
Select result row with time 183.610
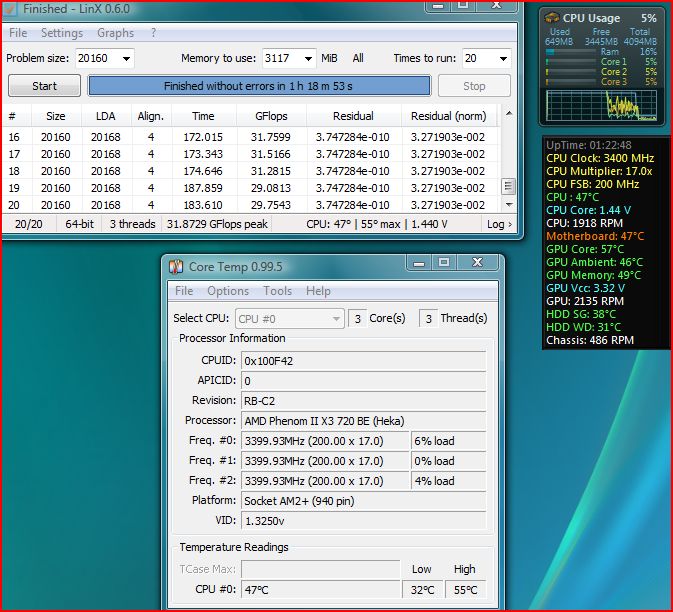click(250, 205)
